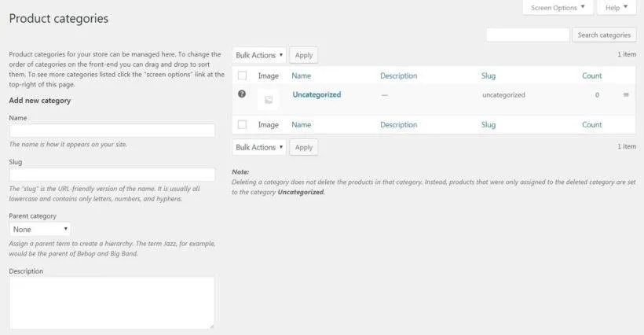Sort by Count column header
This screenshot has width=644, height=335.
point(592,76)
